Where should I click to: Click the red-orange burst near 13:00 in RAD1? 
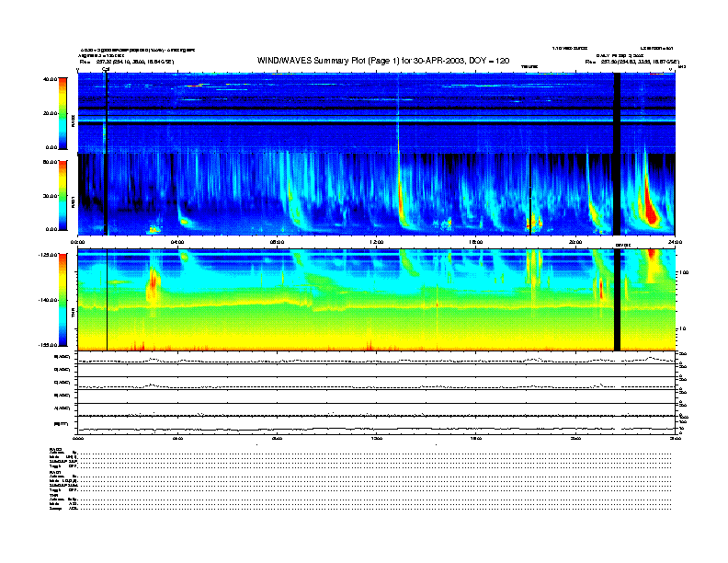click(x=401, y=204)
